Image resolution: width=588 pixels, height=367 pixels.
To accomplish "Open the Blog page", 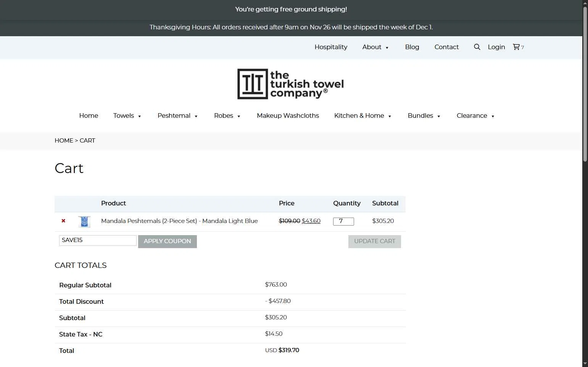I will [412, 47].
